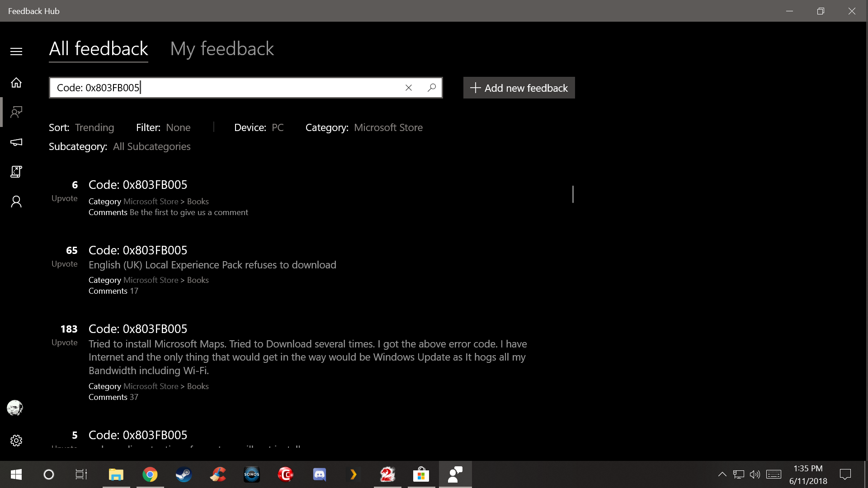The image size is (868, 488).
Task: Click the search magnifier icon
Action: click(x=432, y=88)
